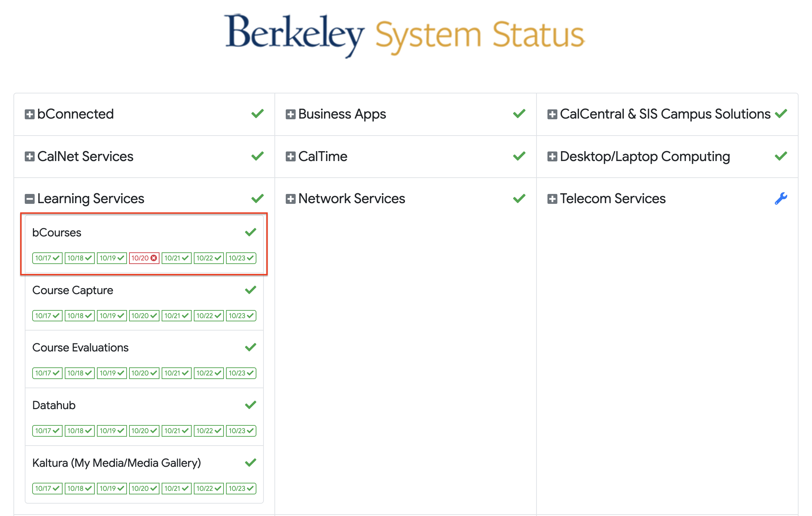Click the Kaltura (My Media/Media Gallery) service name
The width and height of the screenshot is (812, 516).
point(117,463)
